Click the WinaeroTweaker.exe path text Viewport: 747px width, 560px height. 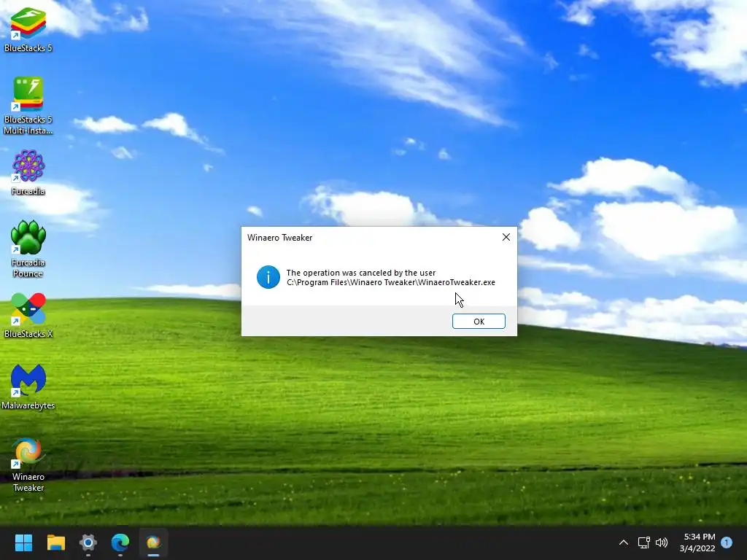click(x=391, y=282)
